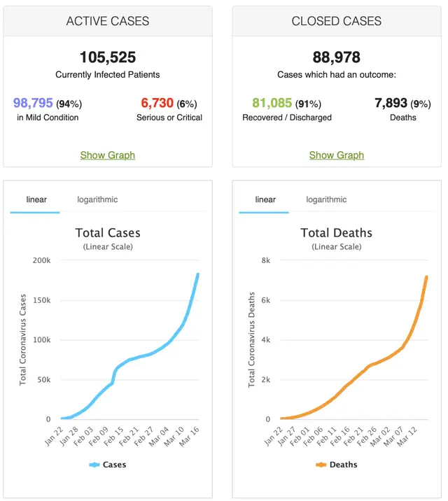The height and width of the screenshot is (501, 448).
Task: Select logarithmic tab on Total Deaths chart
Action: coord(326,199)
